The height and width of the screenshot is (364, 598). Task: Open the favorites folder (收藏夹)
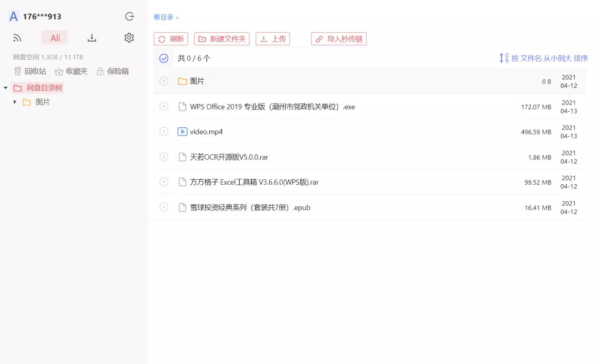pos(71,71)
